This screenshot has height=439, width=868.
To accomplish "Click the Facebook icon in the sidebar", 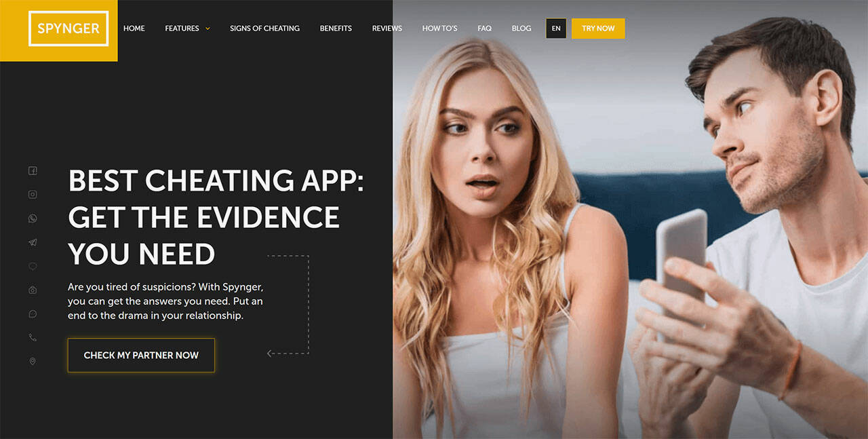I will coord(33,171).
